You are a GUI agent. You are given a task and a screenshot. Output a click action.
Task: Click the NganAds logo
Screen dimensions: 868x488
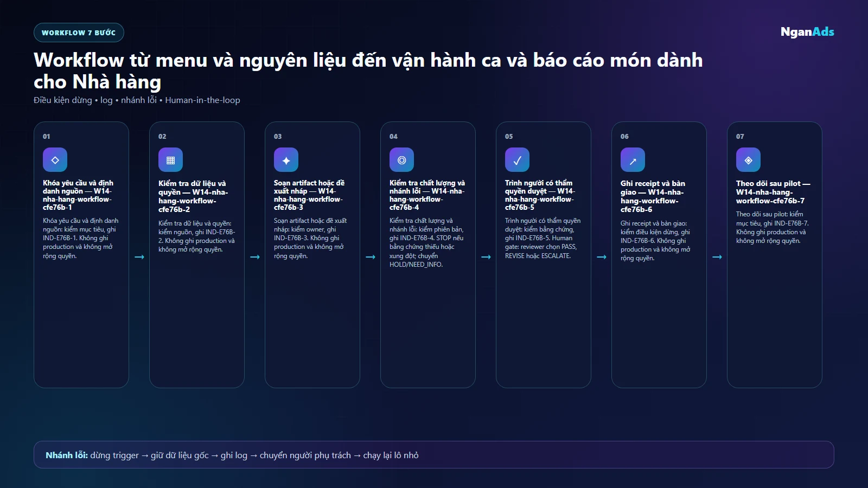point(807,31)
